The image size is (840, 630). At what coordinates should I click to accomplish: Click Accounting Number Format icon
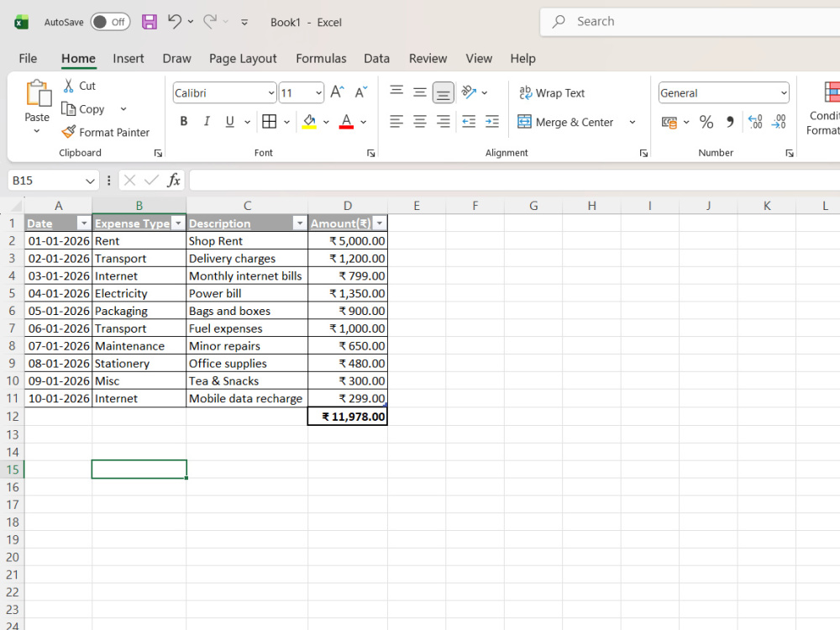coord(669,122)
